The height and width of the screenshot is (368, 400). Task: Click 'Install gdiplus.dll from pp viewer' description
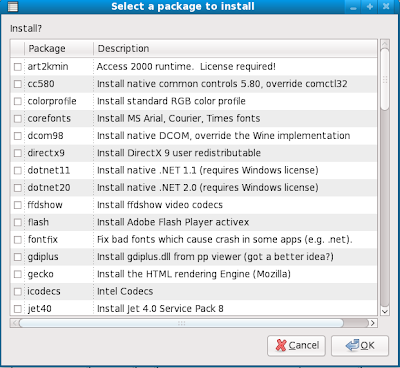(215, 257)
